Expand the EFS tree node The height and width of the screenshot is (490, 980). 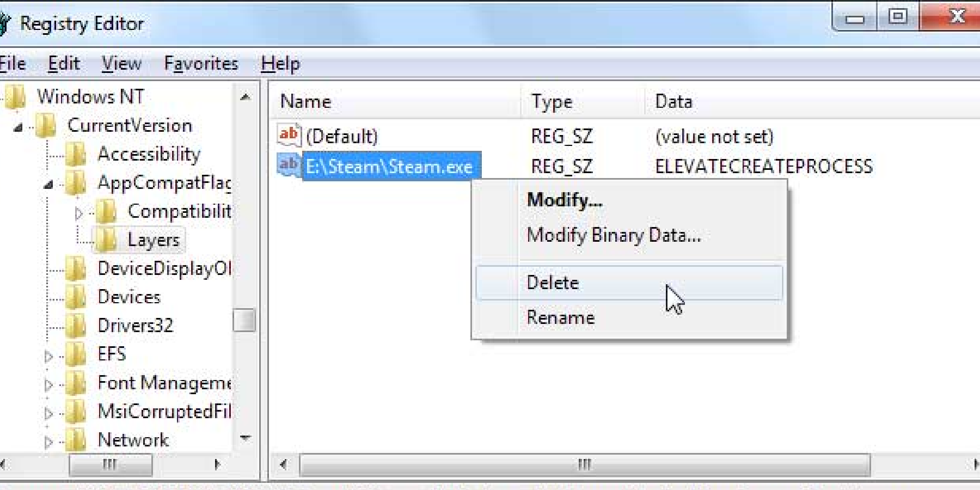click(48, 356)
